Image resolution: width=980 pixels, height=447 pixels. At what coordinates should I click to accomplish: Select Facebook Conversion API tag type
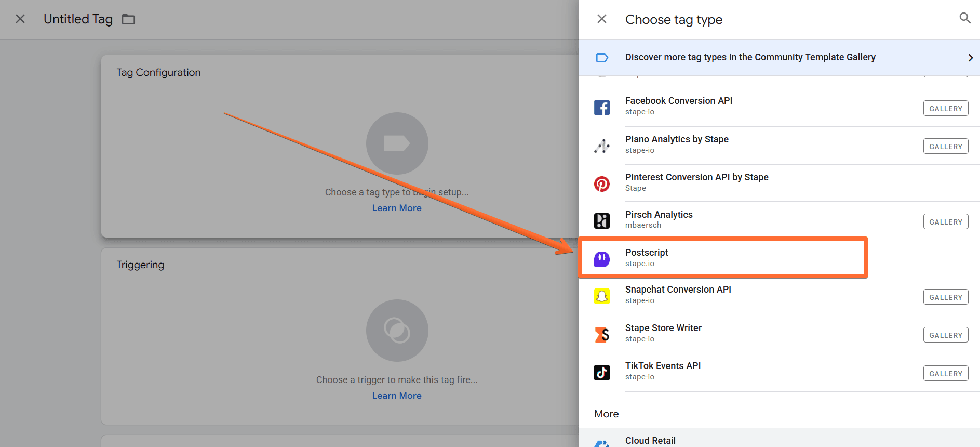pos(779,108)
